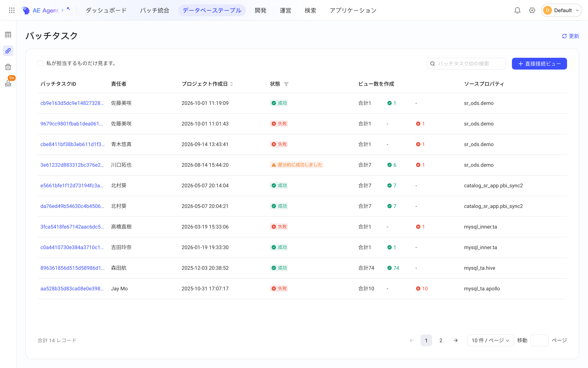The image size is (588, 368).
Task: Open the notifications bell
Action: (x=517, y=10)
